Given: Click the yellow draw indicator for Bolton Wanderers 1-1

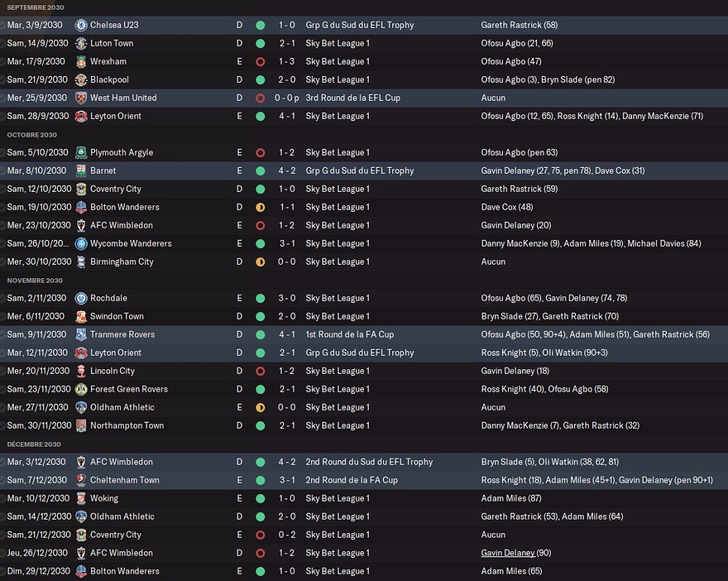Looking at the screenshot, I should [261, 207].
